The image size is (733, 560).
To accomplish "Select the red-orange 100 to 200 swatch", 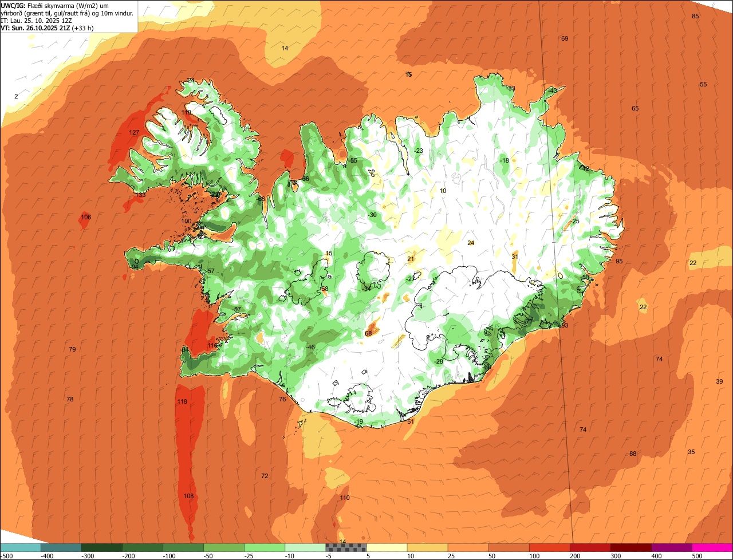I will [549, 548].
